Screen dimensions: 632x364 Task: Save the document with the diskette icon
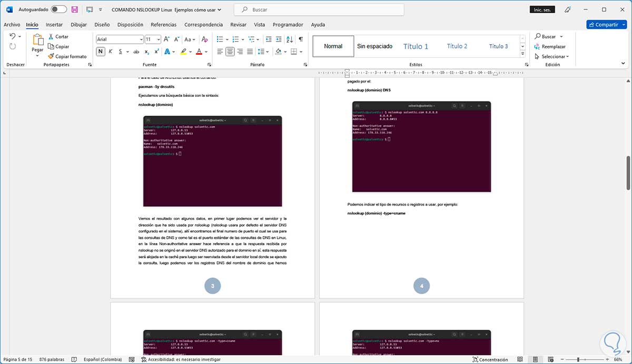(75, 9)
